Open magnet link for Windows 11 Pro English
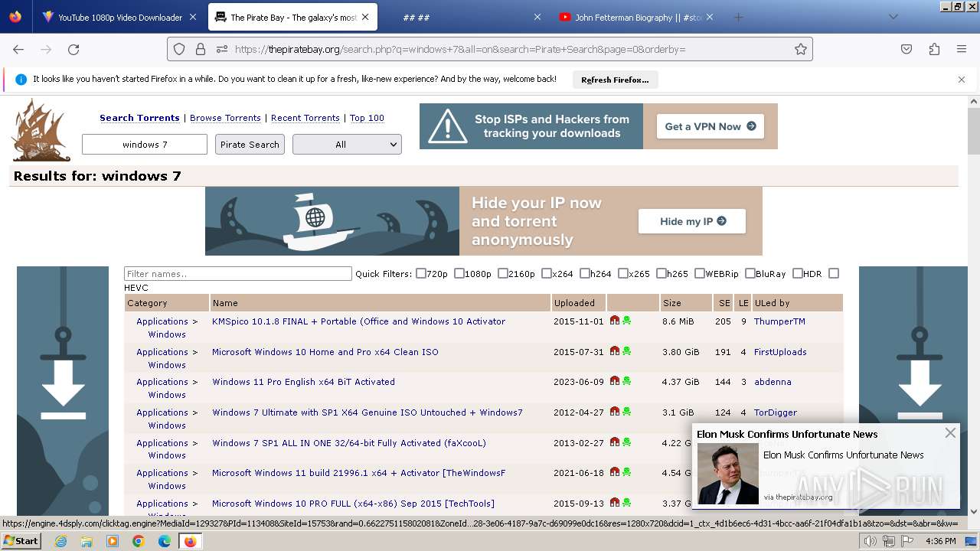980x551 pixels. (614, 381)
